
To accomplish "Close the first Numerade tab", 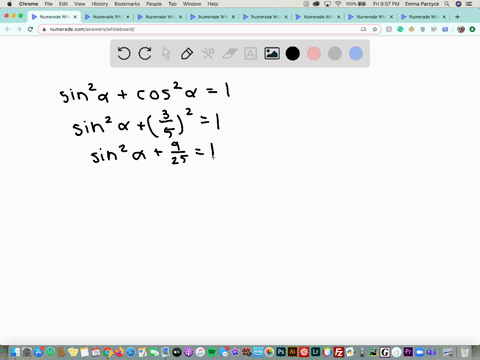I will click(x=75, y=17).
